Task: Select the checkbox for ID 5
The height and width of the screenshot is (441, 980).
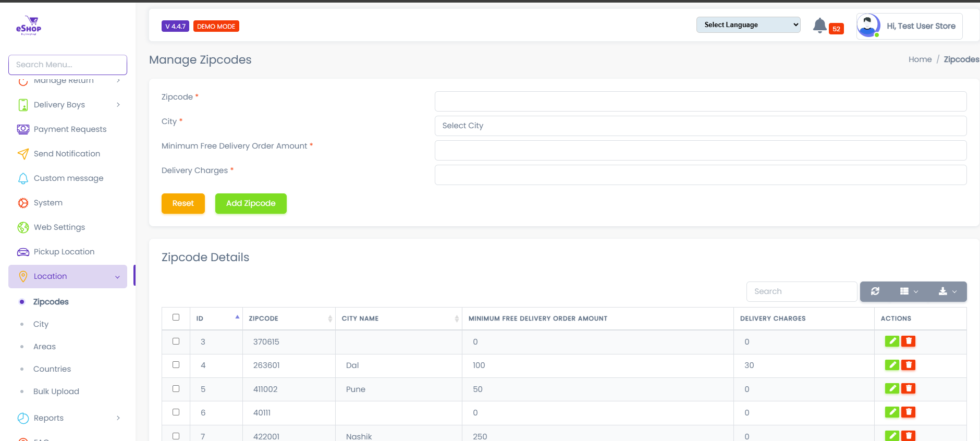Action: 176,389
